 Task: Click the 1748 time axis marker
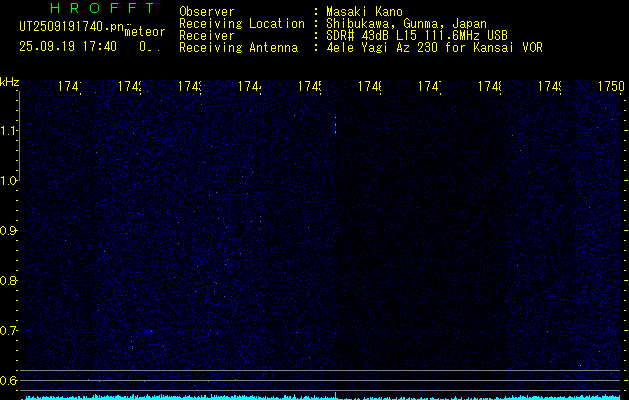pyautogui.click(x=490, y=86)
